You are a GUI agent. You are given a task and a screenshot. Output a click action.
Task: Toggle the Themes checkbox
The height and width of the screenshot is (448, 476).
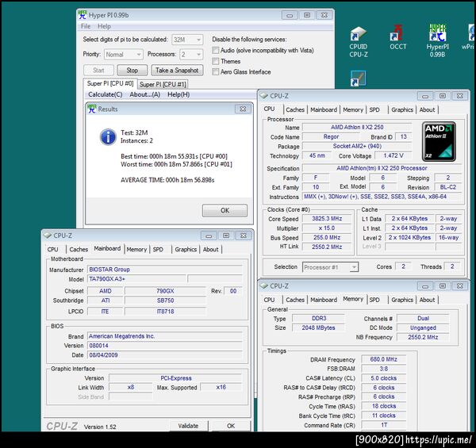click(x=216, y=61)
